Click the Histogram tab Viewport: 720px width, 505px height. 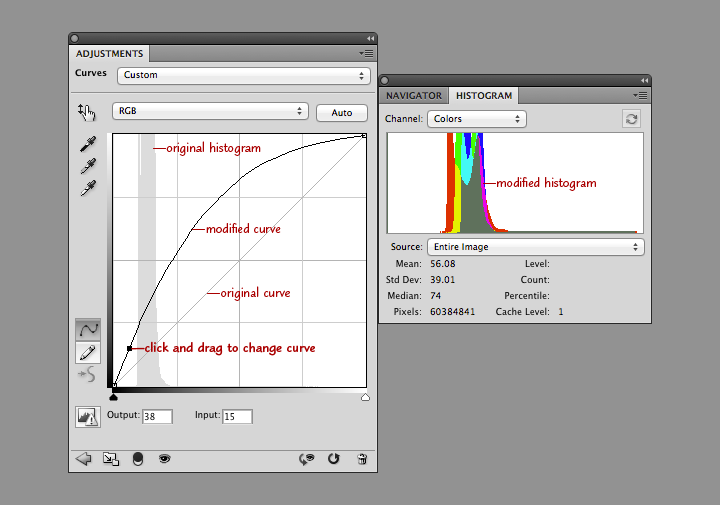click(484, 95)
